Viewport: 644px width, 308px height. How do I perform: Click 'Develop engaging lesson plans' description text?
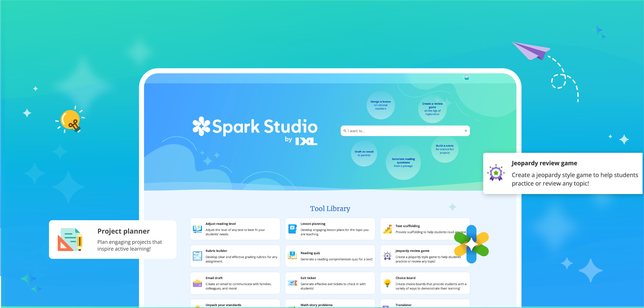335,232
